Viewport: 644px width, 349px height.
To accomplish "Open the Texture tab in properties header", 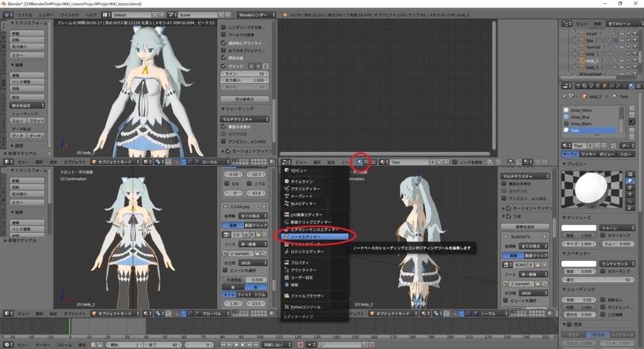I will 638,86.
